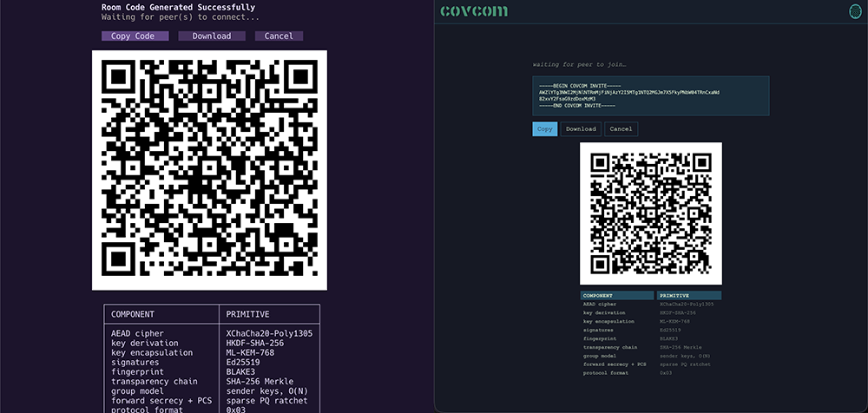Image resolution: width=868 pixels, height=413 pixels.
Task: Click 'protocol format' in covcom table
Action: [x=606, y=372]
